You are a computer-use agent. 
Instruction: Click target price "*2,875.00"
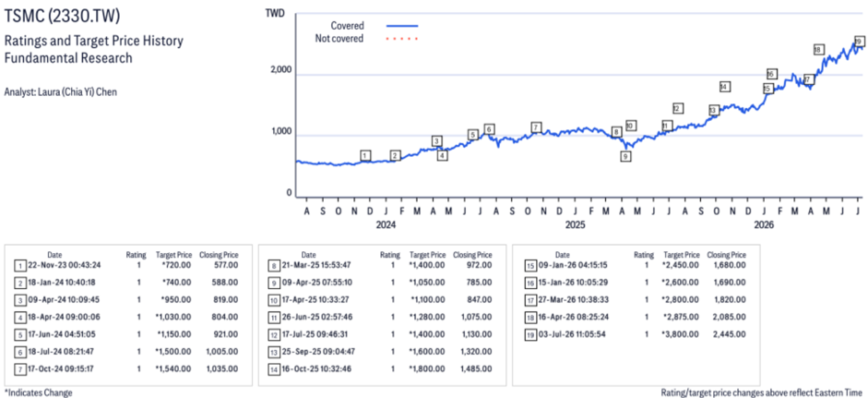pos(682,317)
